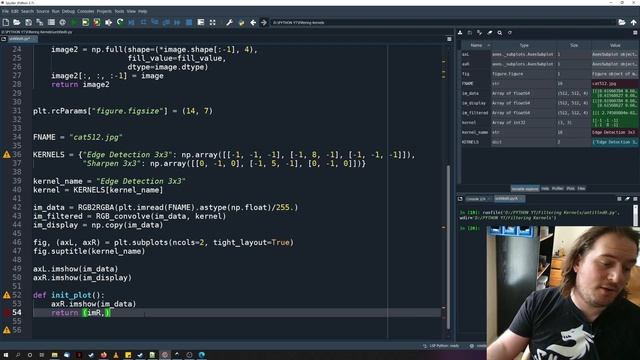This screenshot has width=640, height=360.
Task: Open Windows taskbar search
Action: [18, 355]
